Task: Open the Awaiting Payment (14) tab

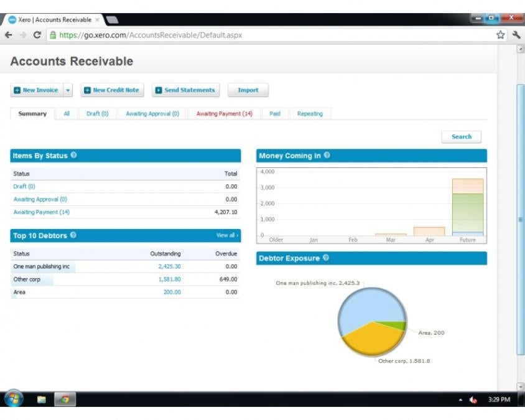Action: pos(226,113)
